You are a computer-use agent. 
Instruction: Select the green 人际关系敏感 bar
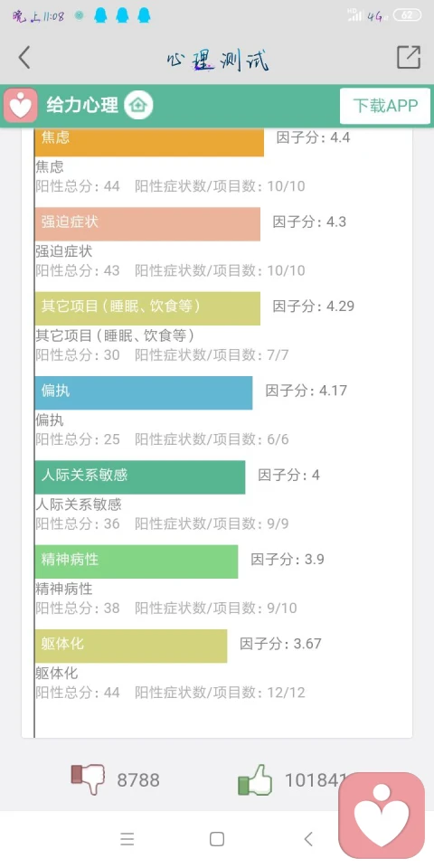point(140,477)
